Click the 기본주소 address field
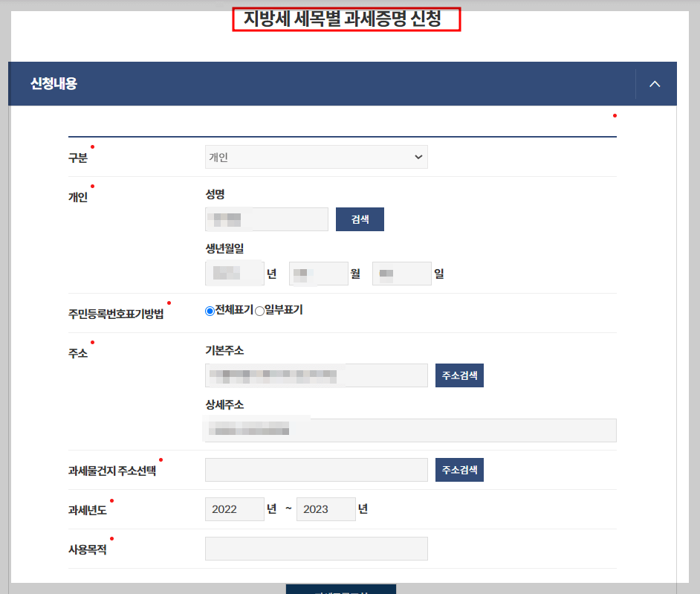 click(315, 375)
